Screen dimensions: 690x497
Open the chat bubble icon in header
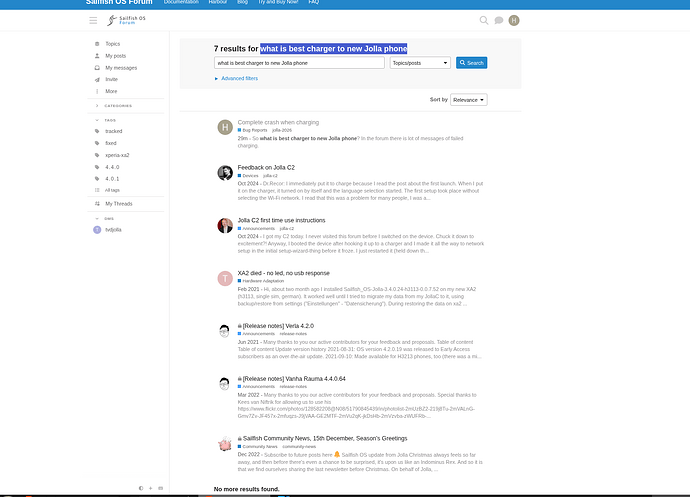point(499,20)
